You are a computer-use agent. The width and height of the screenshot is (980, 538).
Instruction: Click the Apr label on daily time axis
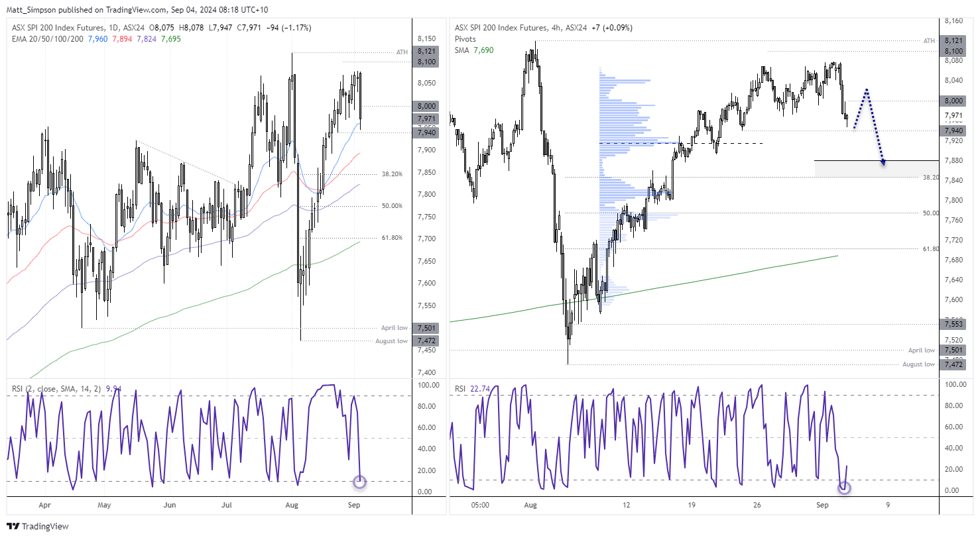44,505
